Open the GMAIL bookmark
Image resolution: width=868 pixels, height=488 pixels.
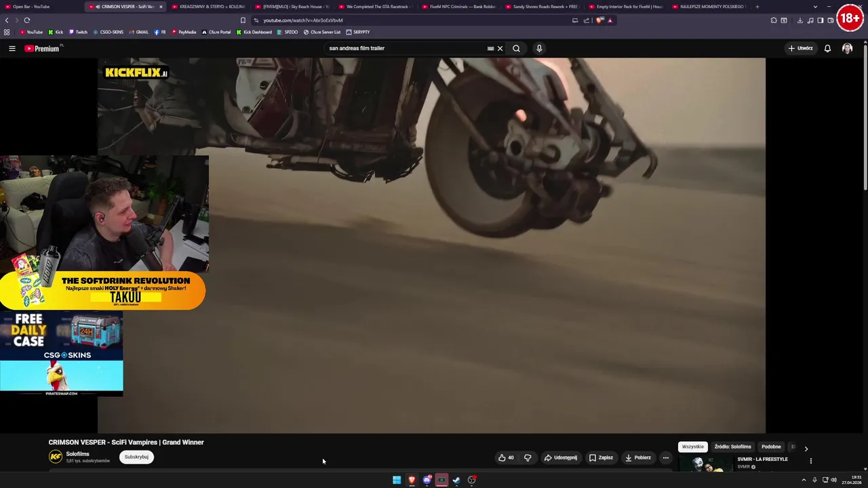click(139, 32)
